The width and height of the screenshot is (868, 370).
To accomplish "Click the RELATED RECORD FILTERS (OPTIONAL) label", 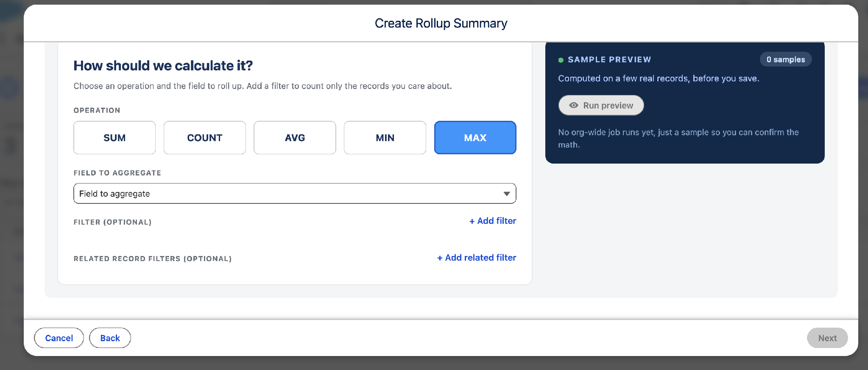I will click(x=153, y=259).
